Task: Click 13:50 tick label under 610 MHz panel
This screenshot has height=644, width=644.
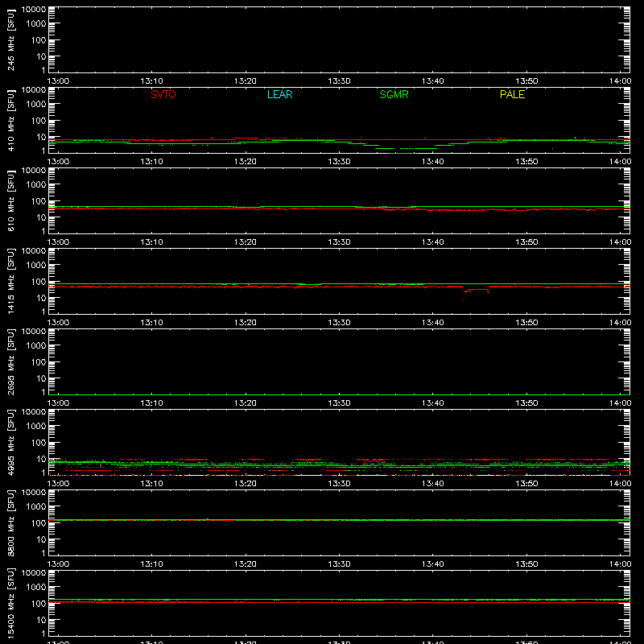Action: tap(526, 242)
